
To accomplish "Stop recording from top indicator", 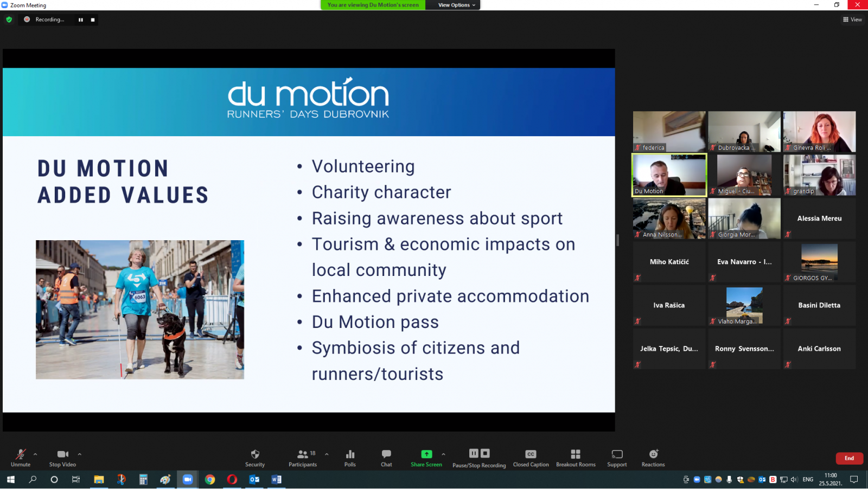I will click(93, 20).
